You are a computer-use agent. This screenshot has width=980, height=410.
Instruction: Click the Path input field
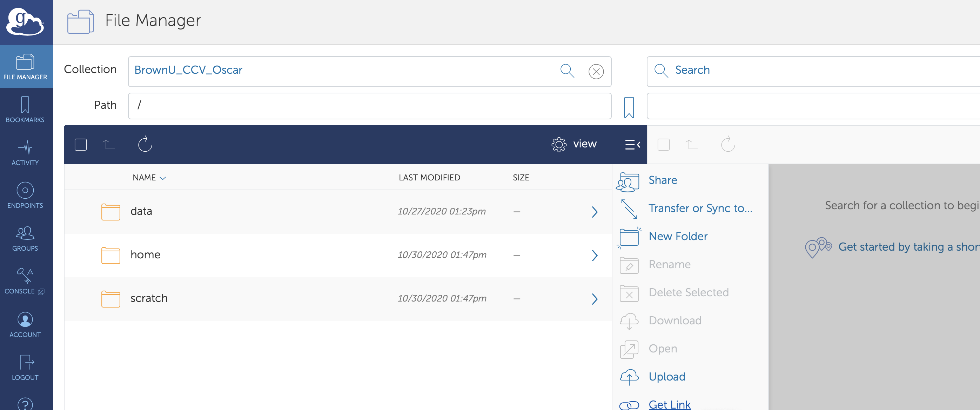click(x=369, y=106)
